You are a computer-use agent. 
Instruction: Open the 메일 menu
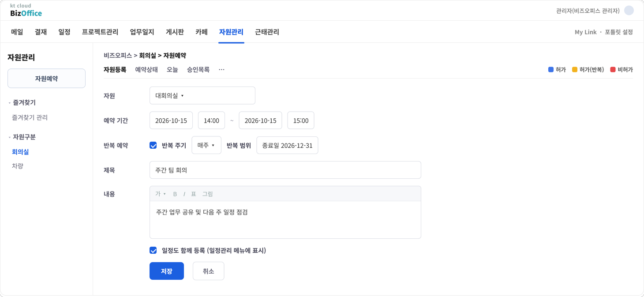(17, 32)
